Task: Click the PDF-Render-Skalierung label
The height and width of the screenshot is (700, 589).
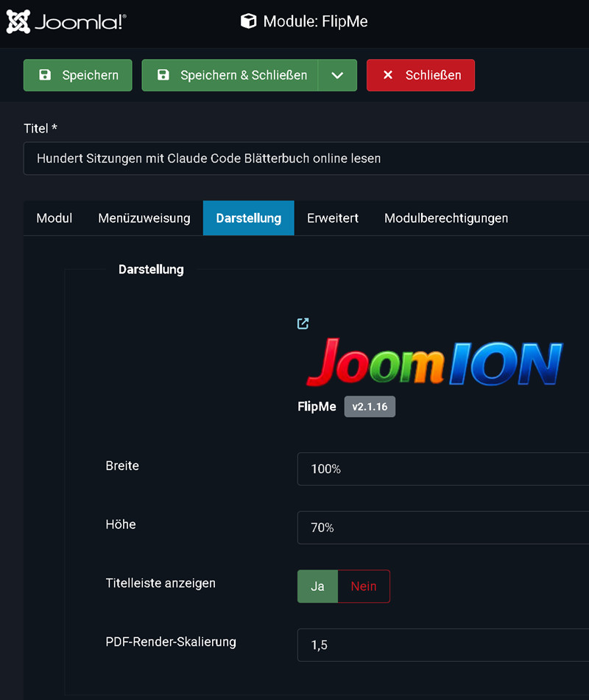Action: point(171,642)
